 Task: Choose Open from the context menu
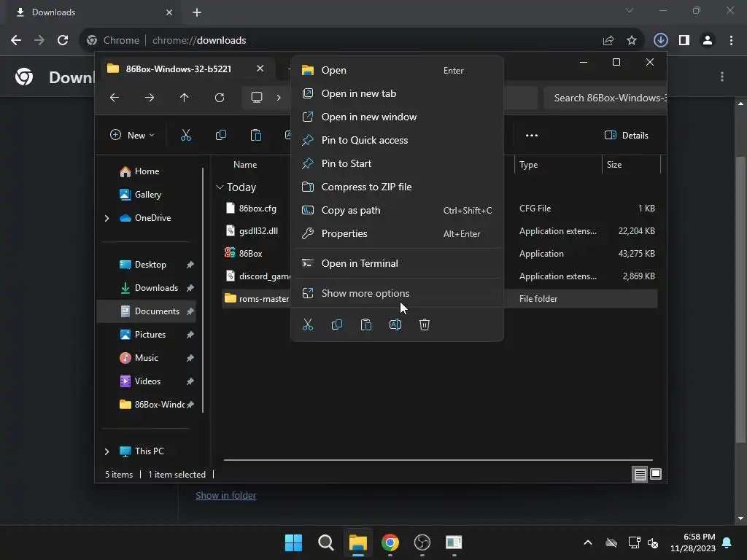[x=397, y=71]
